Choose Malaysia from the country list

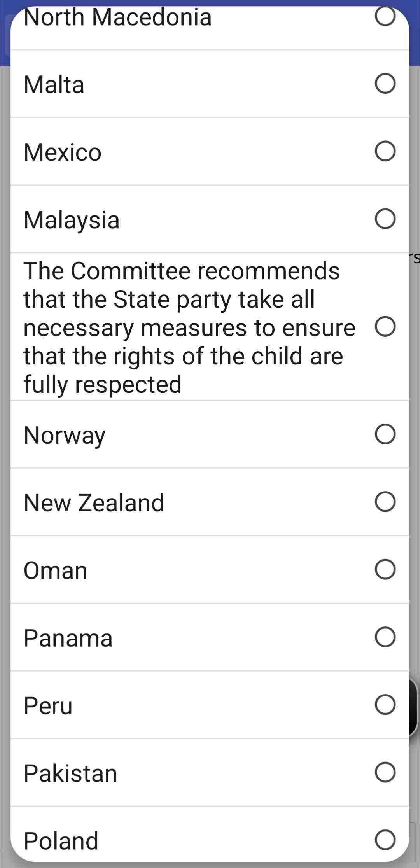[72, 220]
